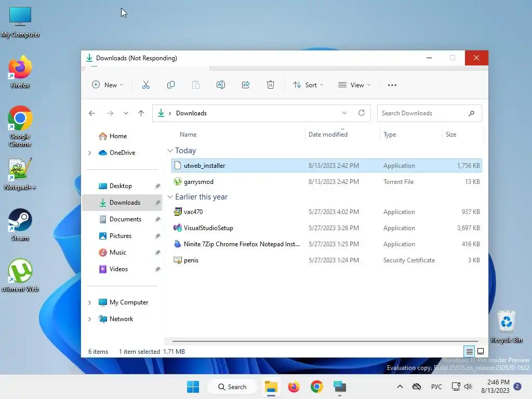Open the See more ellipsis menu
Viewport: 532px width, 399px height.
click(392, 85)
